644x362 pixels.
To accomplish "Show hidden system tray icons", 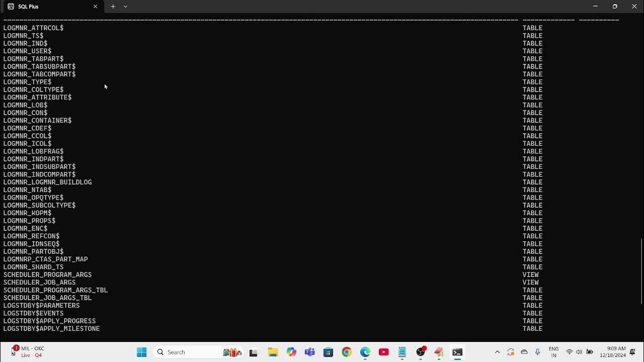I will pos(497,352).
